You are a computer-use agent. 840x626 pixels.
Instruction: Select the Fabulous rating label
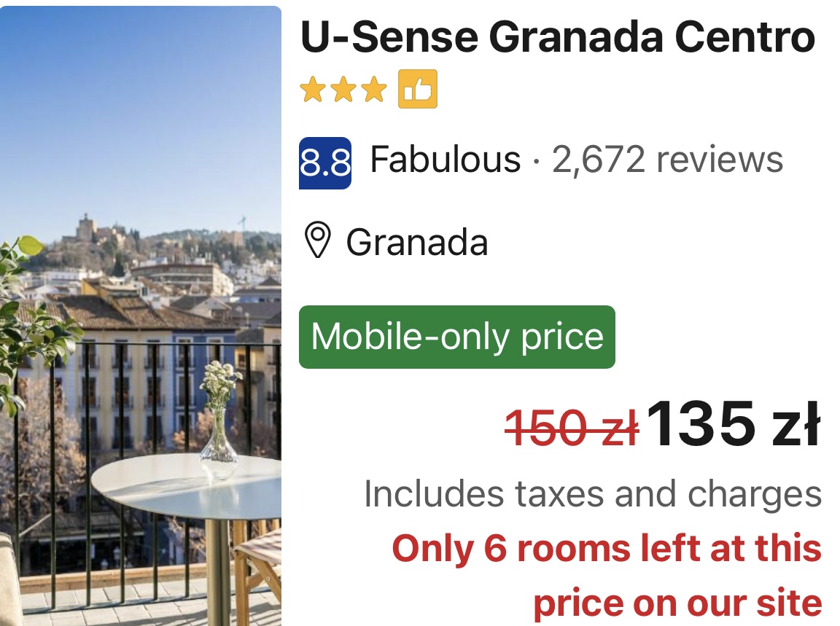click(446, 159)
